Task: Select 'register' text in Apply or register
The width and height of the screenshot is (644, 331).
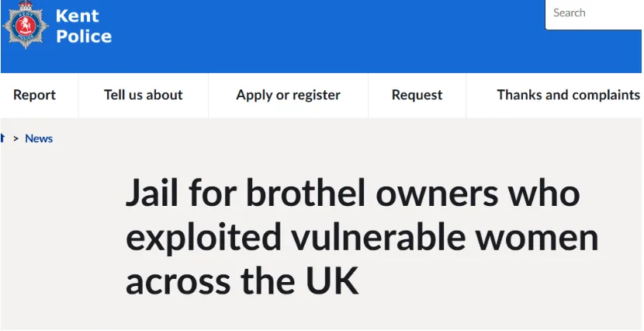Action: pos(315,95)
